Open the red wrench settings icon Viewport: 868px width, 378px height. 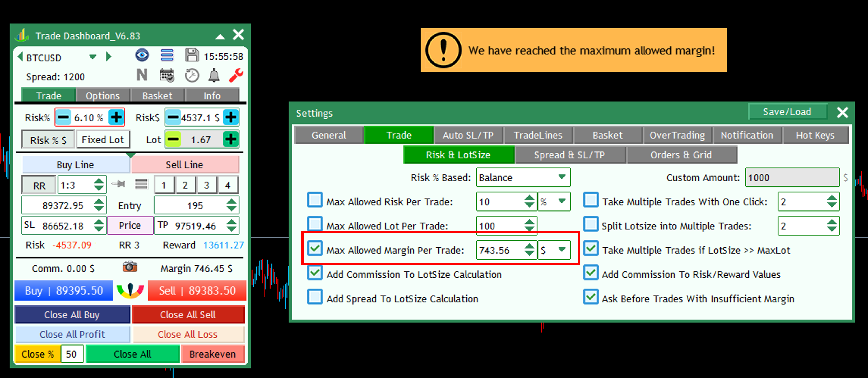click(x=236, y=75)
